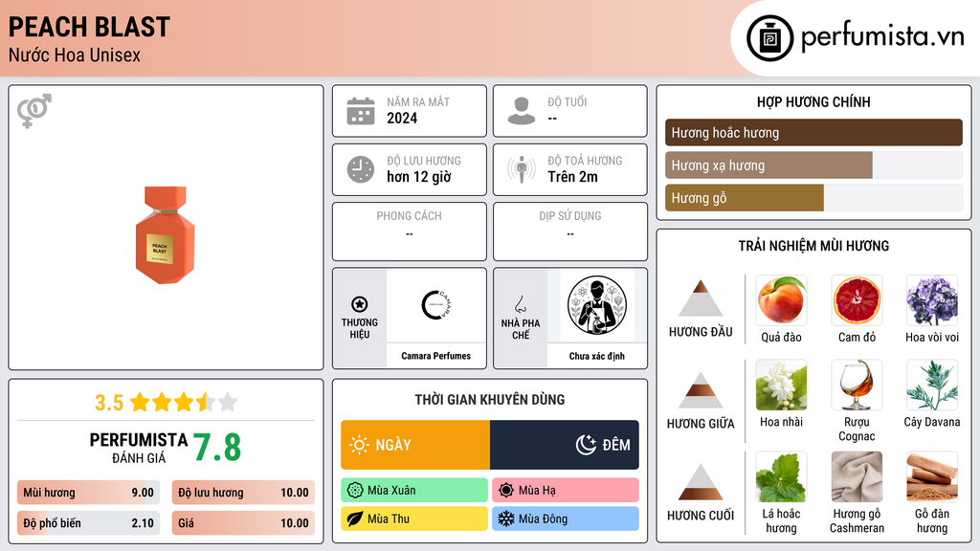Image resolution: width=980 pixels, height=551 pixels.
Task: Click the Độ lưu hương 10.00 score bar
Action: [x=243, y=493]
